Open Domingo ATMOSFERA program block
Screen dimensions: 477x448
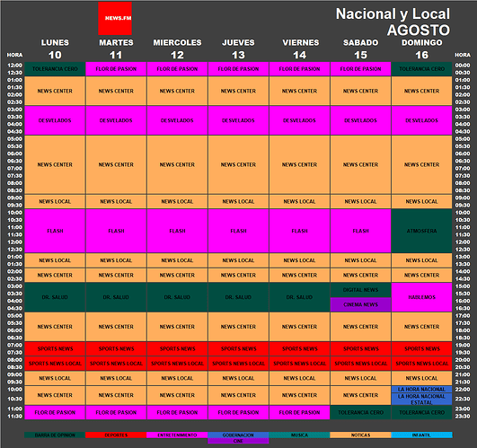[x=421, y=231]
